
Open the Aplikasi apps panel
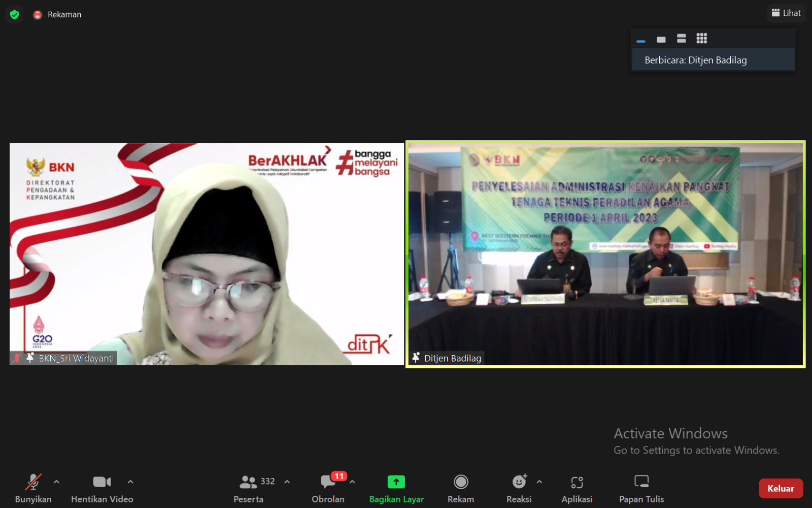tap(577, 488)
